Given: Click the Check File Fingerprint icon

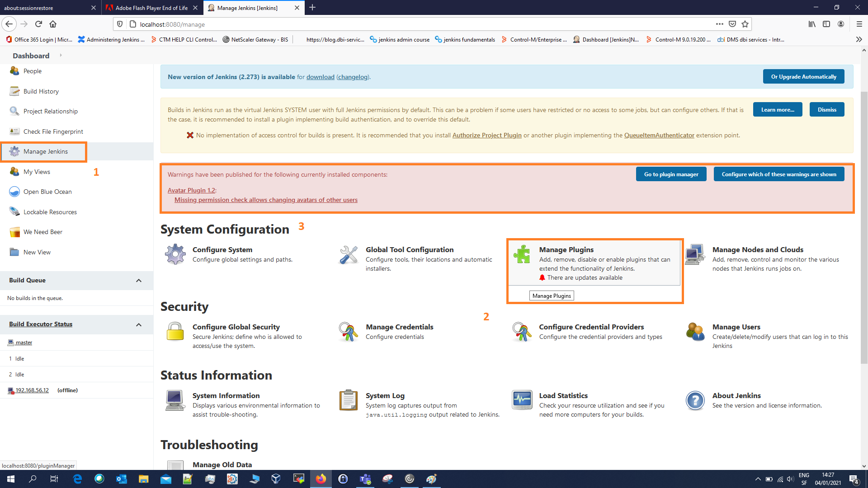Looking at the screenshot, I should pyautogui.click(x=14, y=131).
